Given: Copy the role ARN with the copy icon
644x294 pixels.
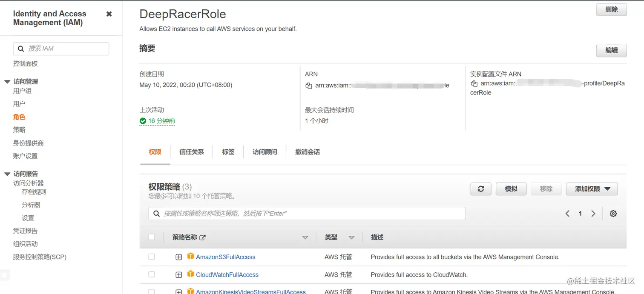Looking at the screenshot, I should click(x=309, y=86).
